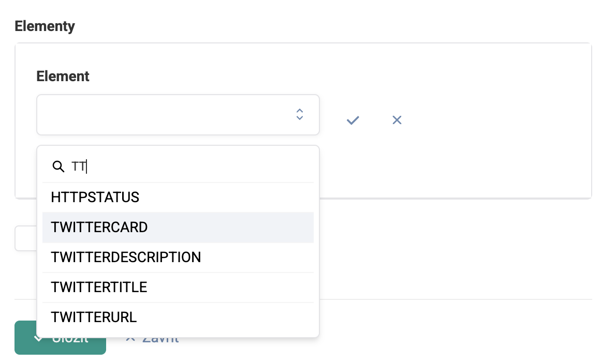The image size is (616, 364).
Task: Cancel element with the X icon
Action: [x=397, y=120]
